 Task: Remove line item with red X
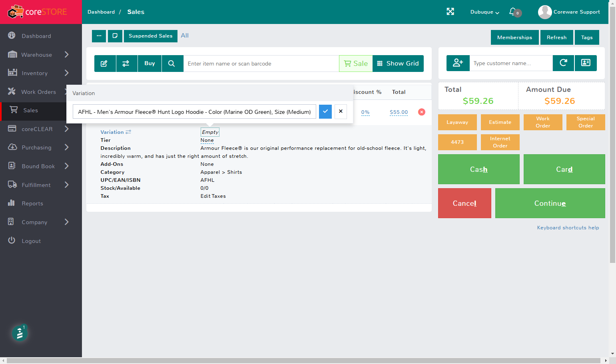(422, 112)
